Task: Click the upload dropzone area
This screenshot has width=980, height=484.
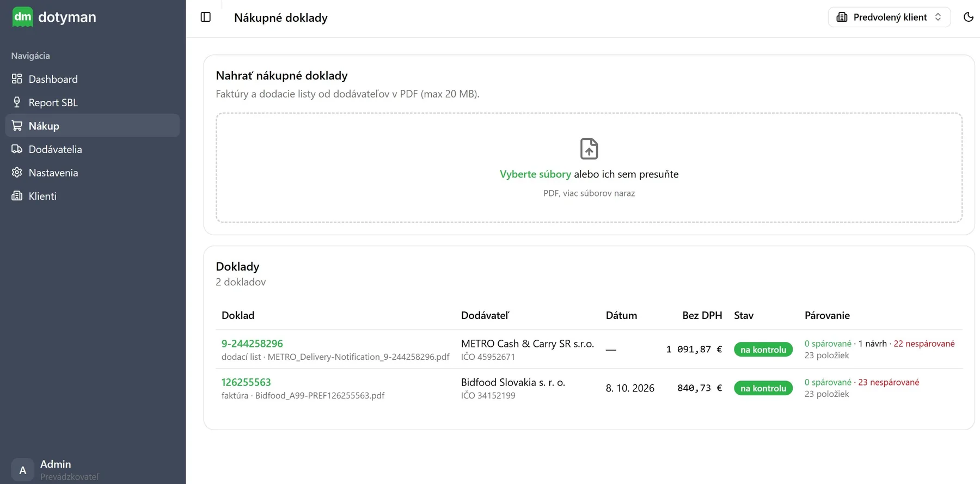Action: 589,168
